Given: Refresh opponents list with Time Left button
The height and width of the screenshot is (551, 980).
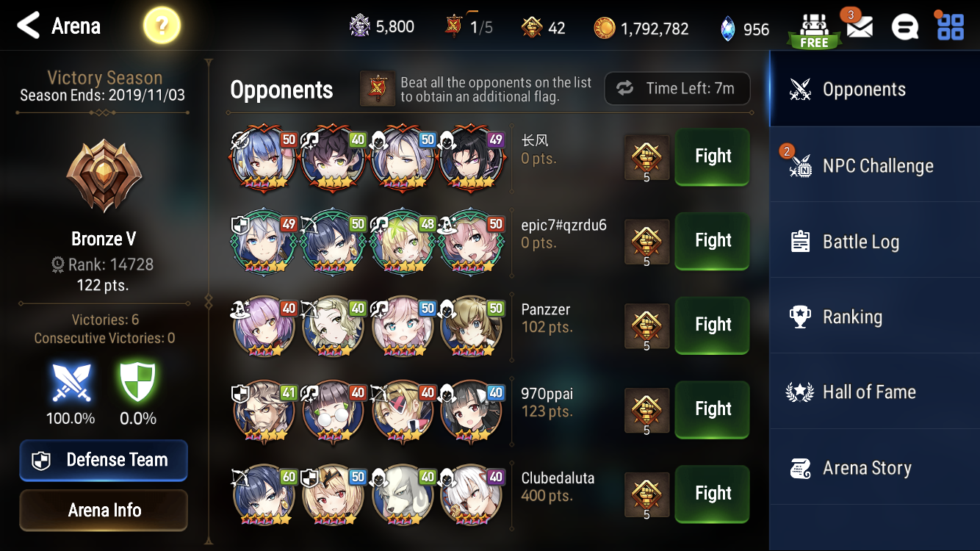Looking at the screenshot, I should (x=677, y=89).
